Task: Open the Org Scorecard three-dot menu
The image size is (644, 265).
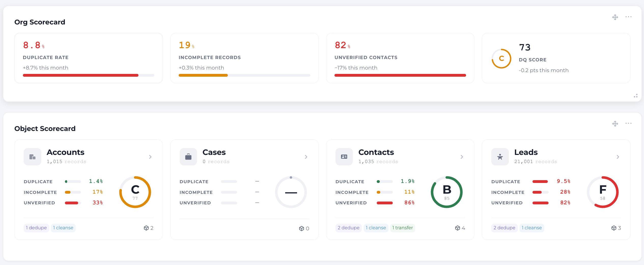Action: 628,17
